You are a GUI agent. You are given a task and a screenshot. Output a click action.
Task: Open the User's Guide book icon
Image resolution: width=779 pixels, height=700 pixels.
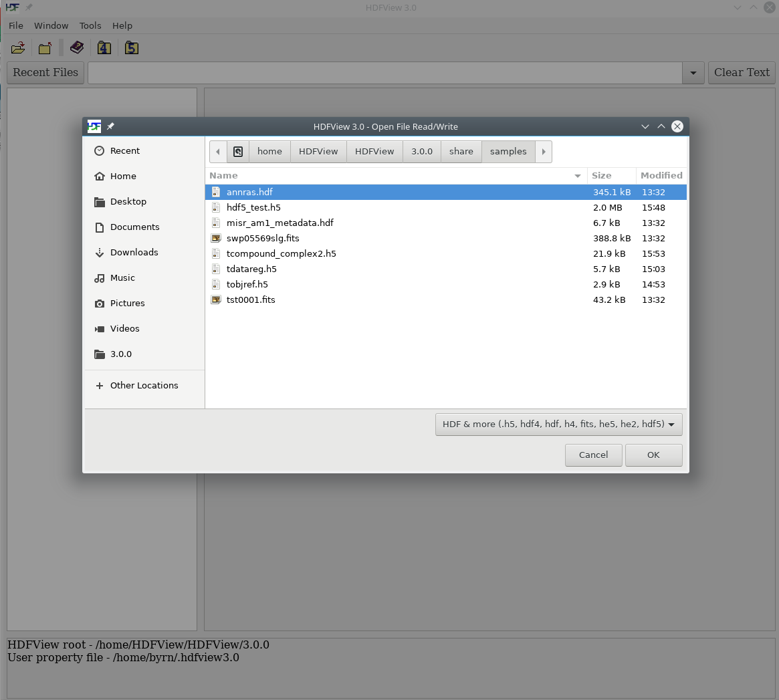point(77,47)
